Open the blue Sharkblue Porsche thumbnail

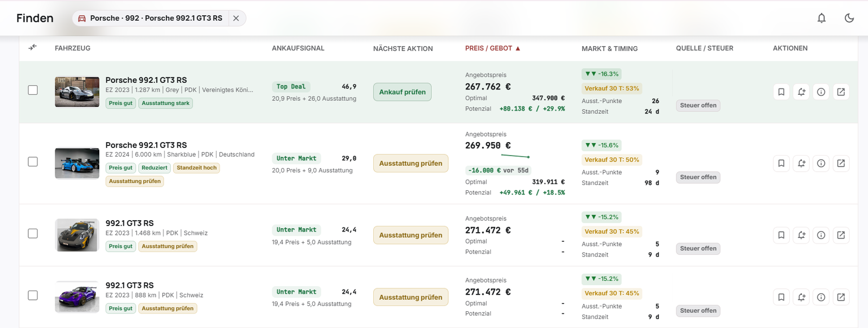(77, 163)
